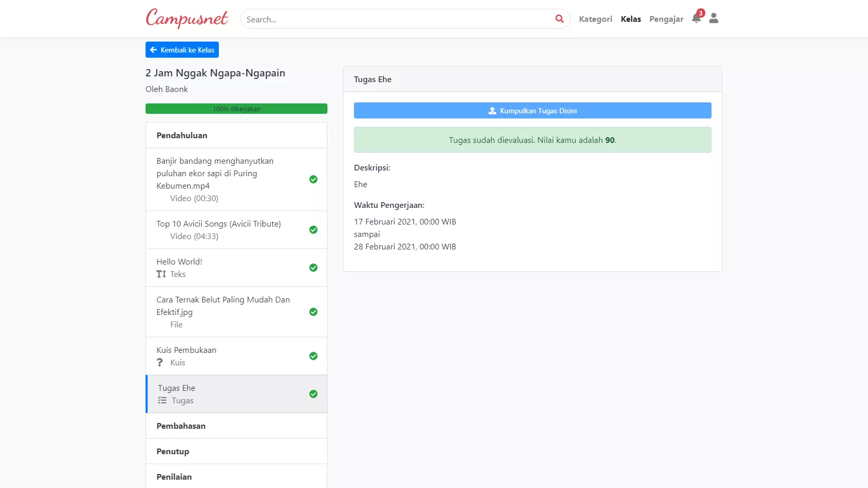Click the Kembali ke Kelas button
Viewport: 868px width, 488px height.
pyautogui.click(x=182, y=50)
